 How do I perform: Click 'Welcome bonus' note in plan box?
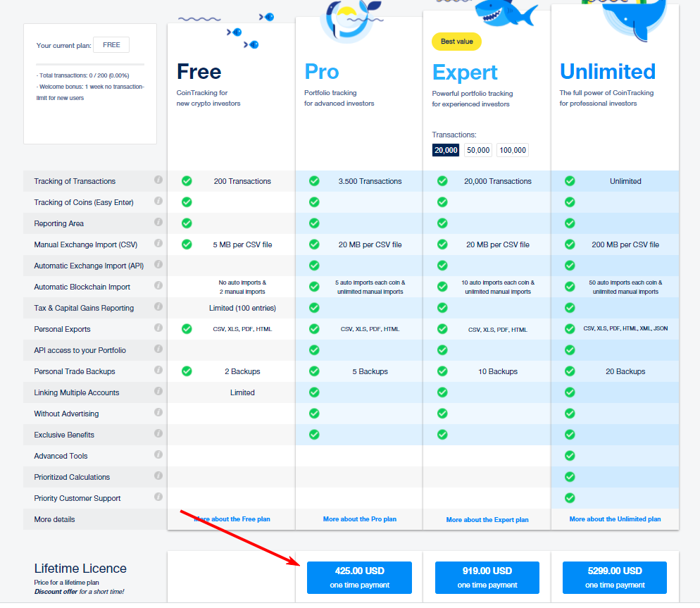[x=90, y=92]
